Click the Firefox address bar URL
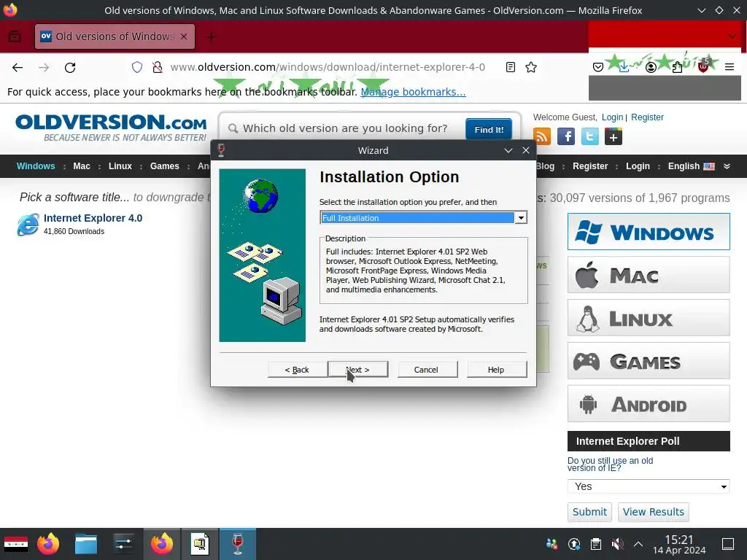The image size is (747, 560). click(x=328, y=67)
